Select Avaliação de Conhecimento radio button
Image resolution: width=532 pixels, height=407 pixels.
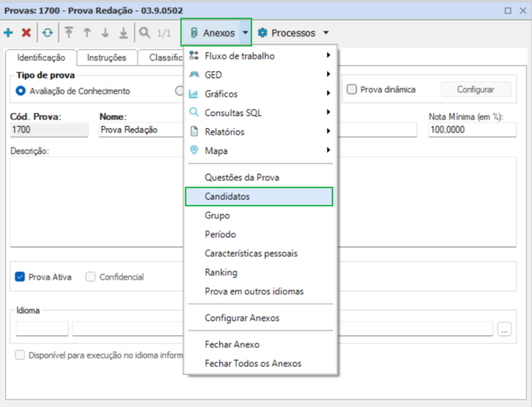[21, 91]
